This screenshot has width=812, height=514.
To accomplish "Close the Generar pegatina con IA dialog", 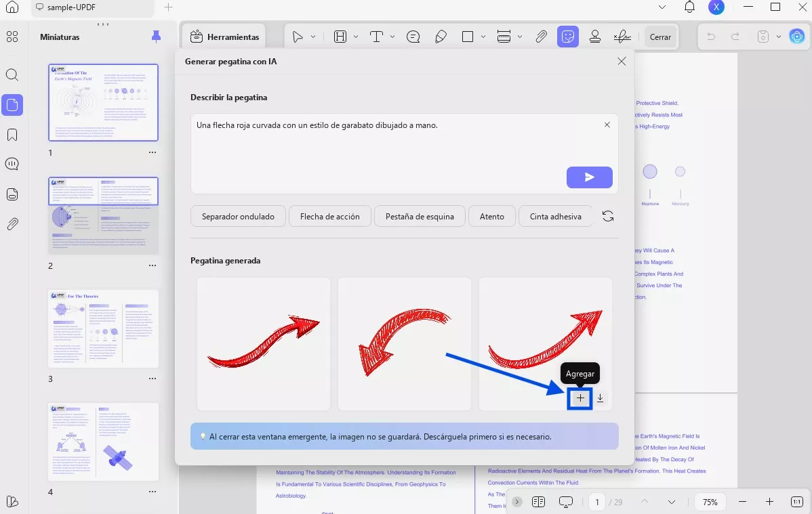I will (622, 61).
